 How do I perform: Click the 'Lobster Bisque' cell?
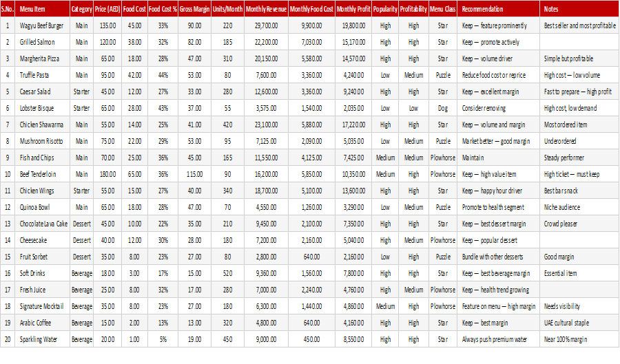42,108
